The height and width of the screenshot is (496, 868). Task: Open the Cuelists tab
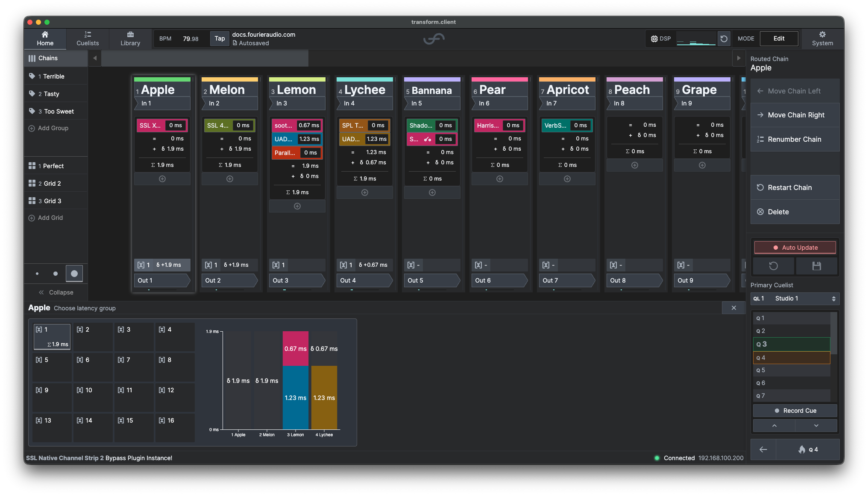tap(88, 38)
